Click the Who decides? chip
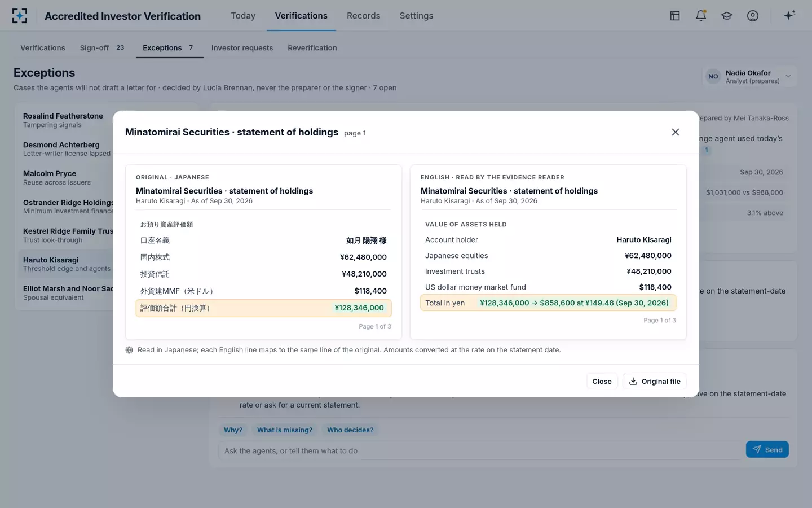812x508 pixels. pyautogui.click(x=350, y=430)
